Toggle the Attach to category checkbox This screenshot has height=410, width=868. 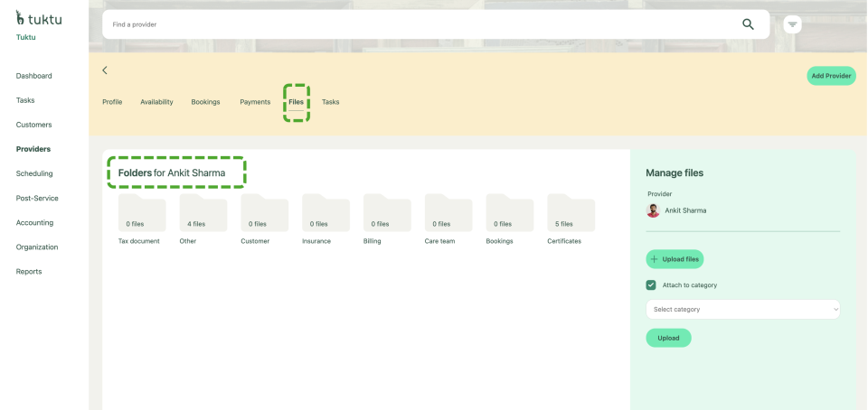651,285
